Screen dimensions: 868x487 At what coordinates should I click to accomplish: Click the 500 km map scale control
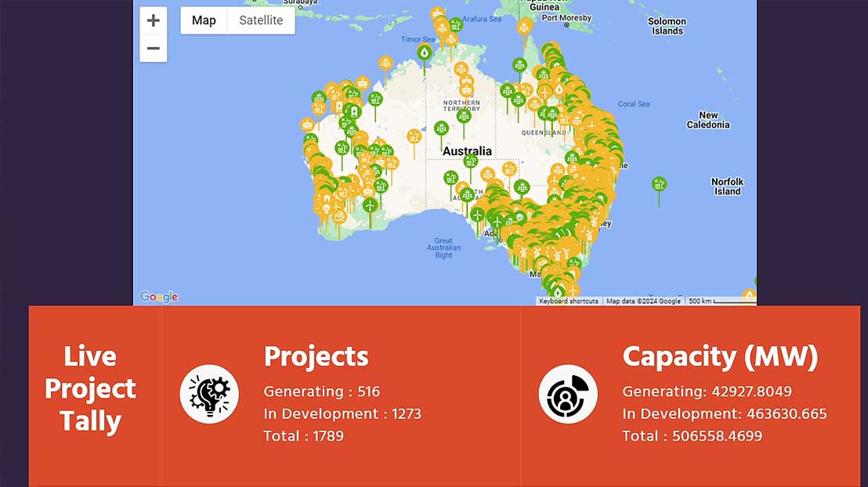point(720,301)
